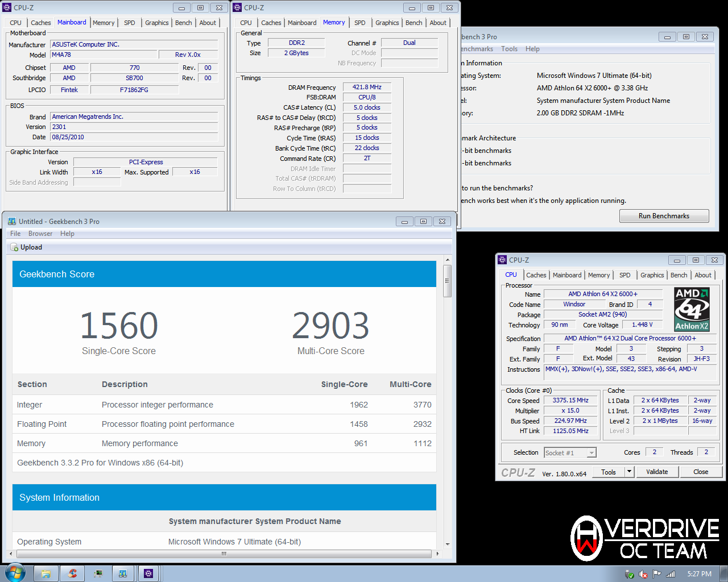This screenshot has width=728, height=582.
Task: Click the muted volume tray icon
Action: pyautogui.click(x=643, y=574)
